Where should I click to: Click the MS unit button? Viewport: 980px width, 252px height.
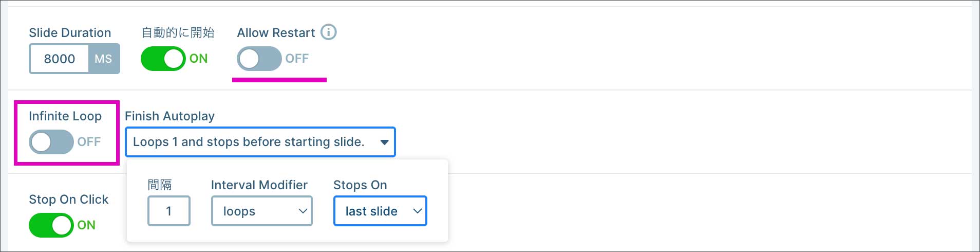[x=104, y=59]
